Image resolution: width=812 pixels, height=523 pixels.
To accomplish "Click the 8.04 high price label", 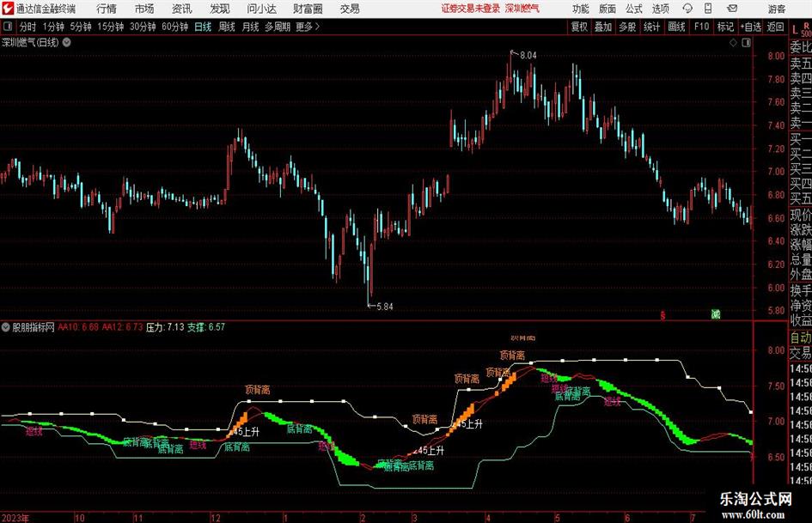I will 528,56.
